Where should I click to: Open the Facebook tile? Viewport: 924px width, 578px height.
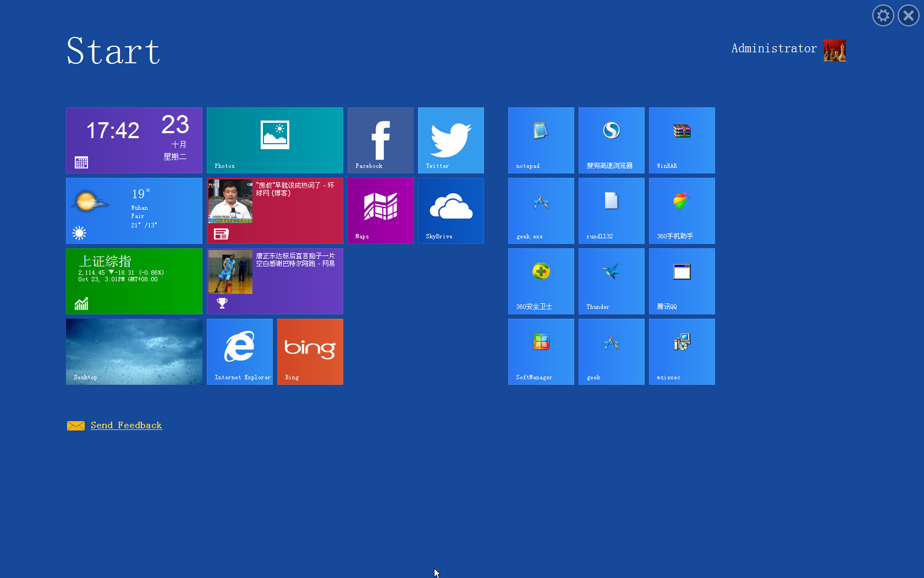click(381, 140)
